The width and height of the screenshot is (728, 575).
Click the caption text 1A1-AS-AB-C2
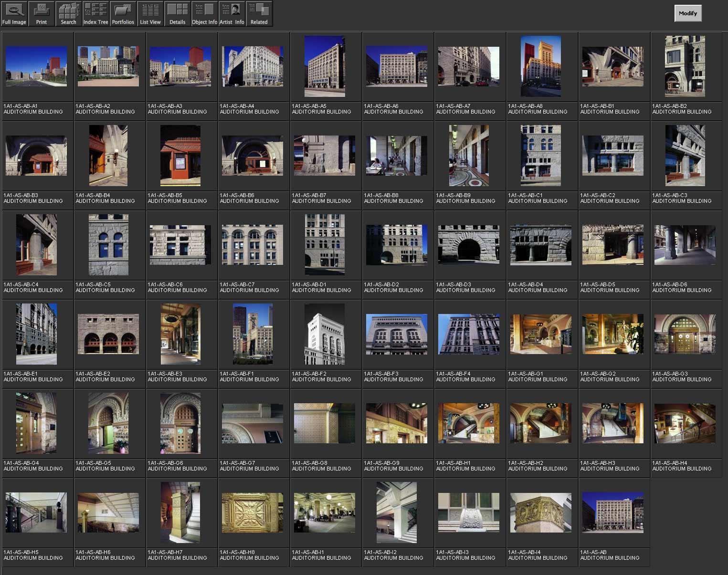[598, 195]
